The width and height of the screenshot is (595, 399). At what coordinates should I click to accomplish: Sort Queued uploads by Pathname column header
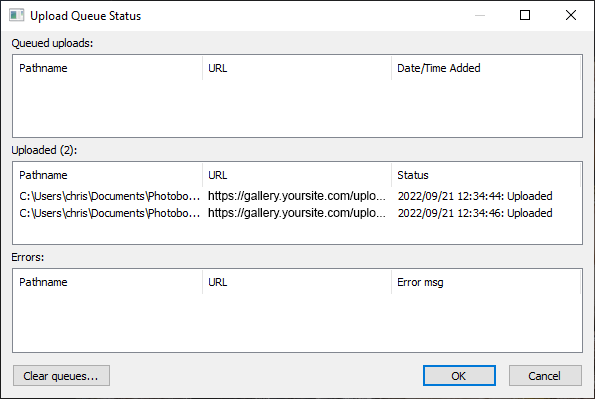108,68
